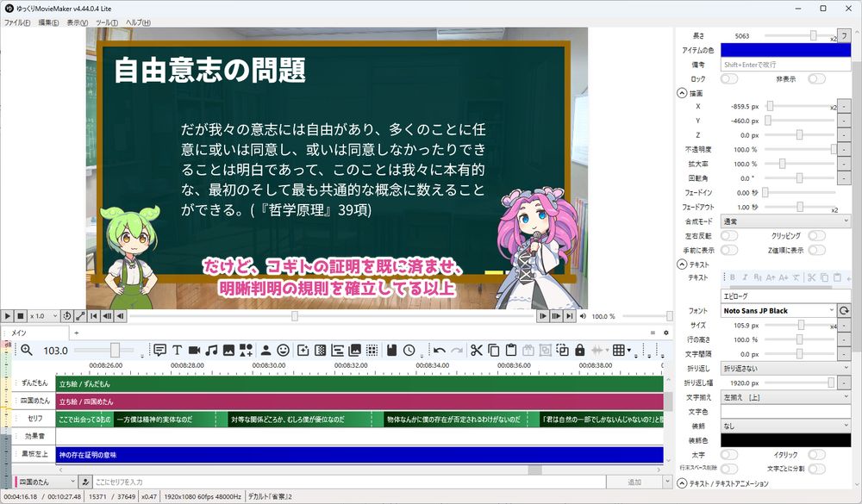Click the animation button next to サイズ

point(844,326)
